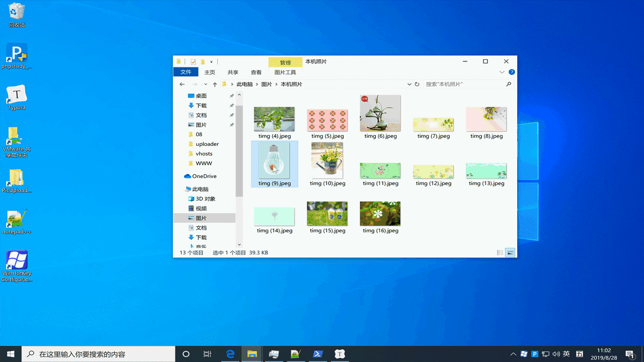Image resolution: width=644 pixels, height=362 pixels.
Task: Open the Explorer help question-mark icon
Action: tap(512, 72)
